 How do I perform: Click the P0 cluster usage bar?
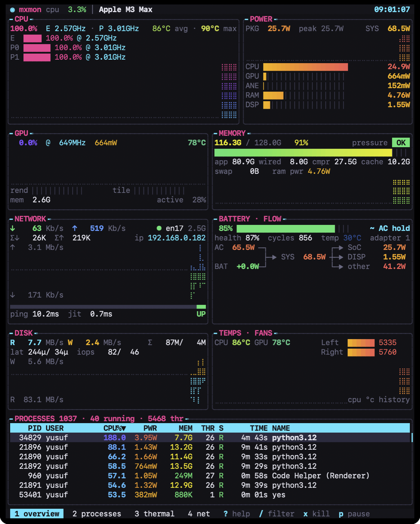37,48
